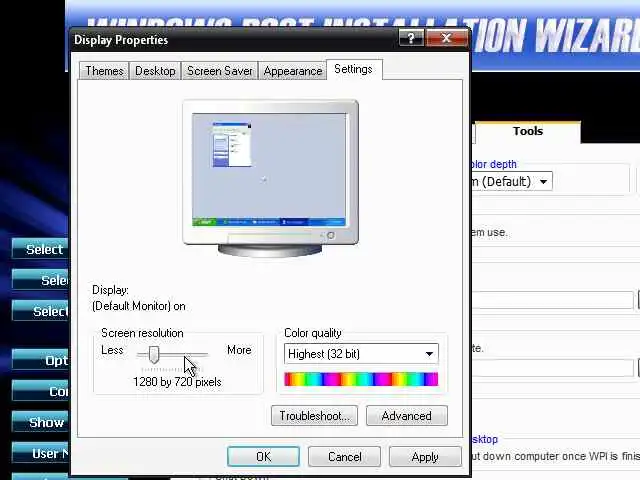The image size is (640, 480).
Task: Select the Settings tab
Action: [x=353, y=69]
